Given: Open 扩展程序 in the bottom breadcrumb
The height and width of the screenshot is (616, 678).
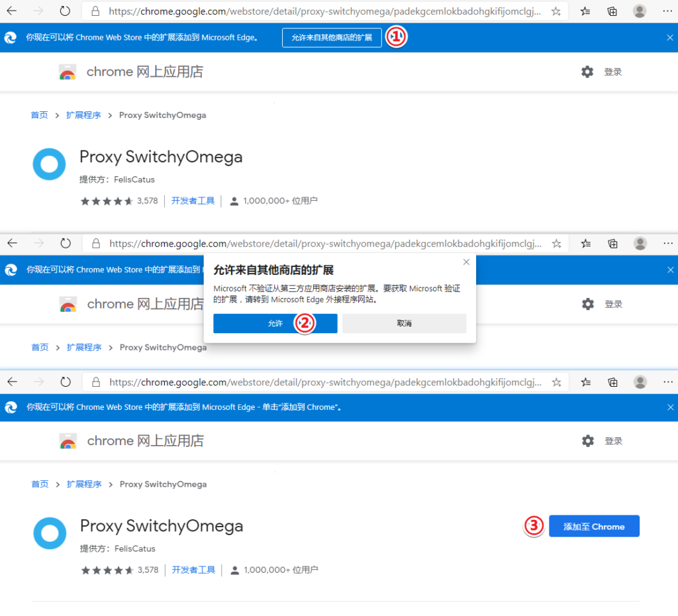Looking at the screenshot, I should [84, 484].
